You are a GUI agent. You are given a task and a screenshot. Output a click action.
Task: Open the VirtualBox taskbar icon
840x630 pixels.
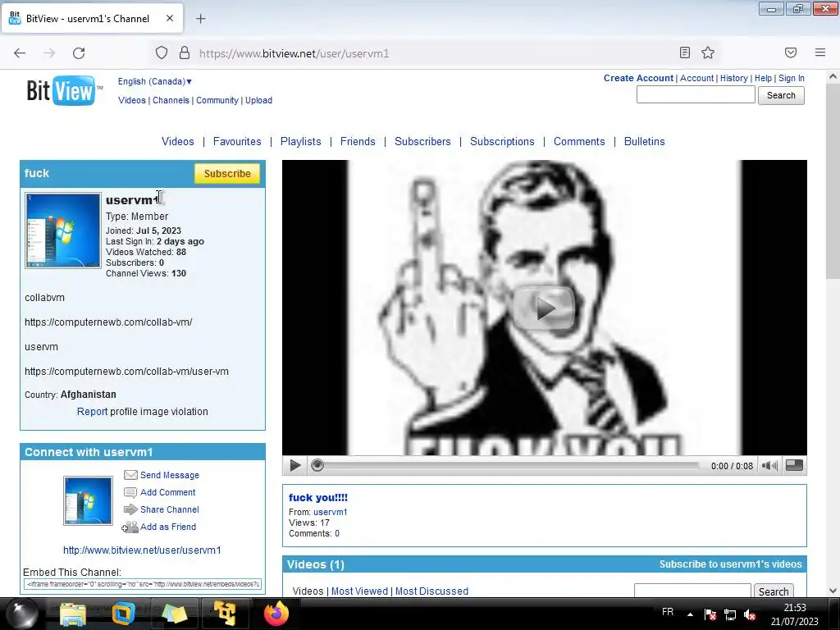124,614
